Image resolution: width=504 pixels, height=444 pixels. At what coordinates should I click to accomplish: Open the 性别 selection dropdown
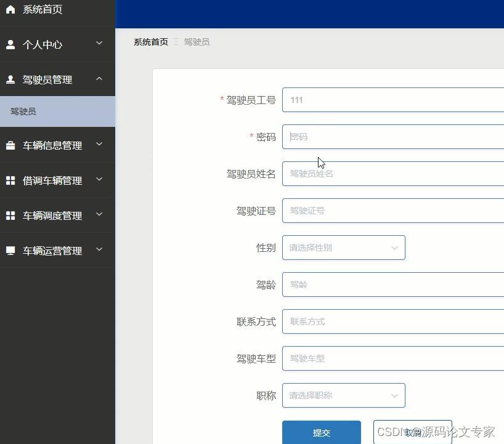tap(343, 248)
